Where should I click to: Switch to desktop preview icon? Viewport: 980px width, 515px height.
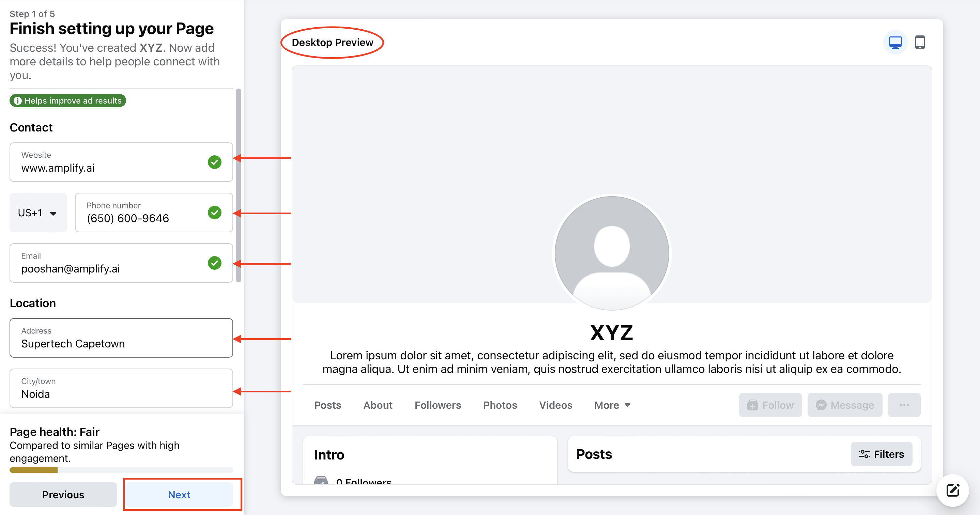(895, 42)
